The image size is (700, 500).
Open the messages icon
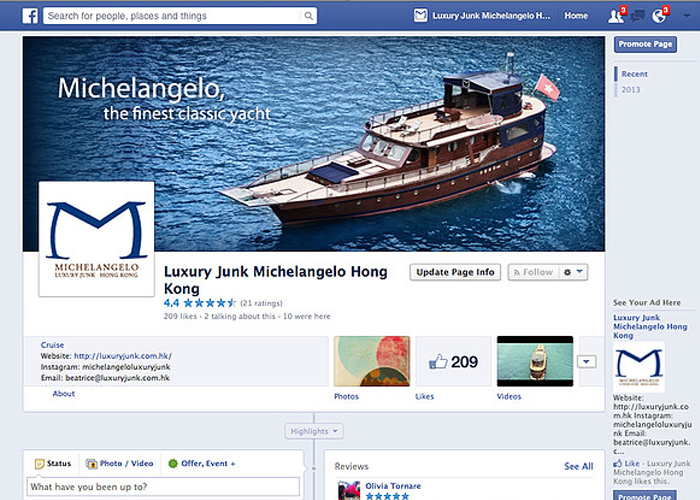point(637,16)
